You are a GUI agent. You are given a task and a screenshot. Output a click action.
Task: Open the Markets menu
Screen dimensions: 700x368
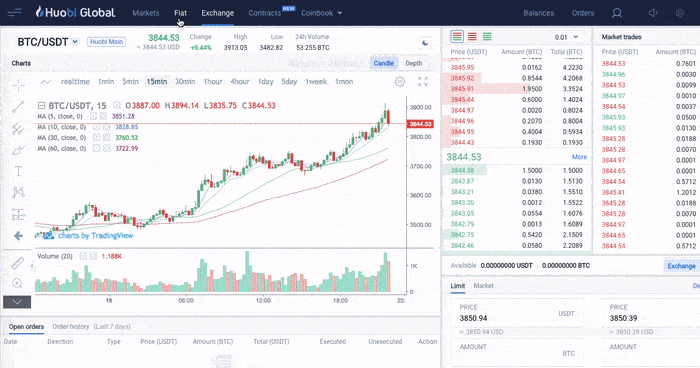pyautogui.click(x=146, y=13)
